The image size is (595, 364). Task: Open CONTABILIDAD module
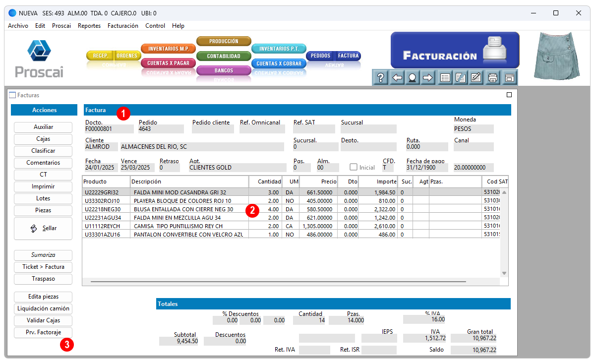[224, 56]
